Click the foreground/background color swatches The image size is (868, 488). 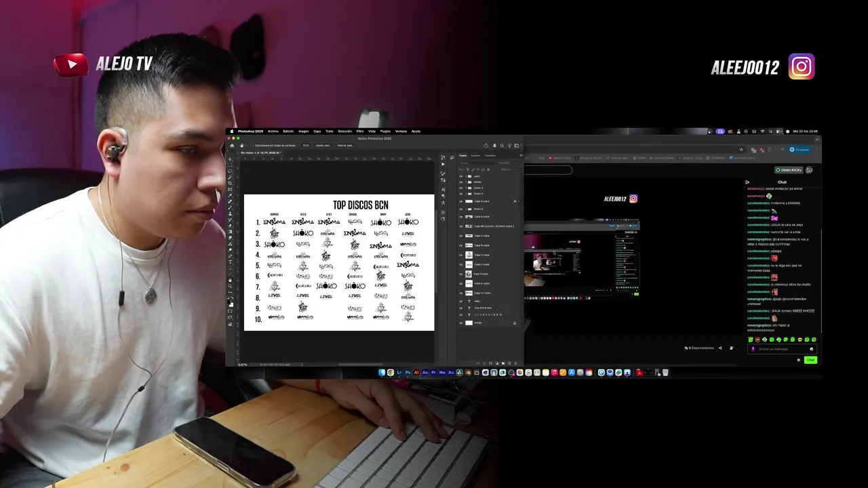tap(230, 304)
